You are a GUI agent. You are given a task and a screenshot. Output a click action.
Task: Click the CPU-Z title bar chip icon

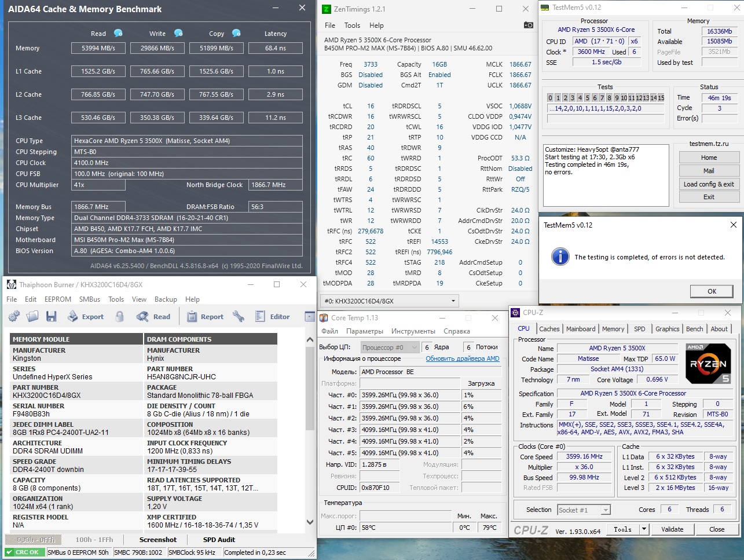pyautogui.click(x=515, y=313)
